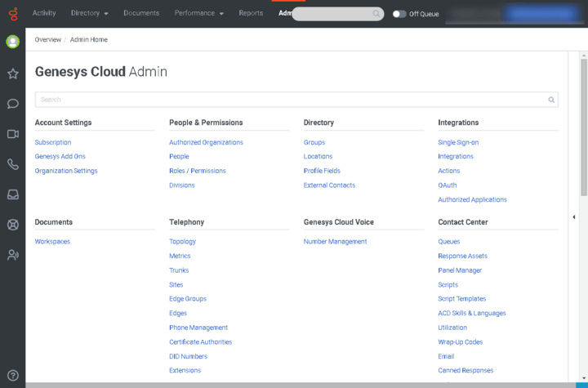This screenshot has height=388, width=588.
Task: Open Wrap-Up Codes link
Action: point(460,342)
